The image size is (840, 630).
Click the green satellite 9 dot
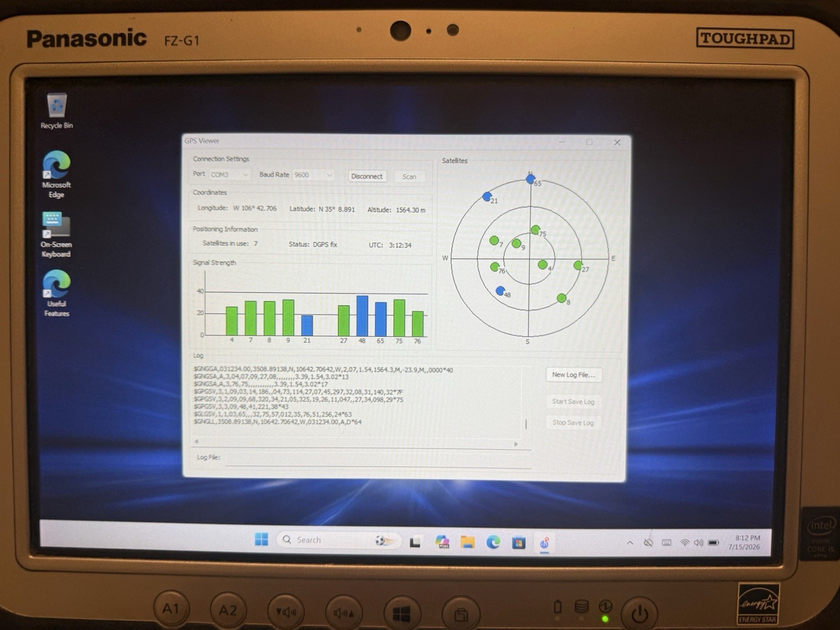click(x=516, y=243)
